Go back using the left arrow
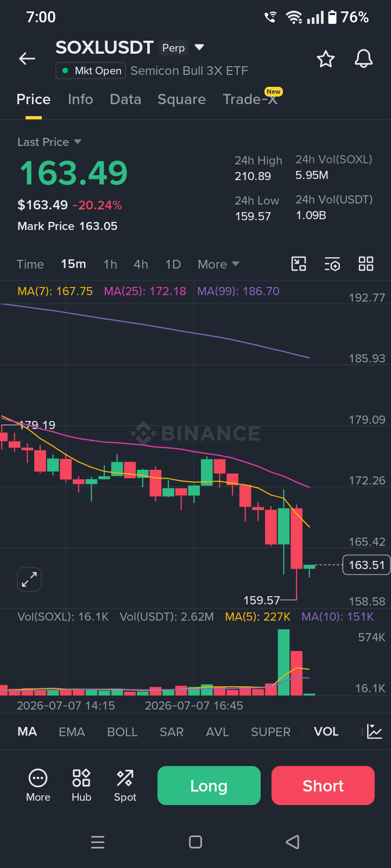Screen dimensions: 391x868 pos(27,59)
